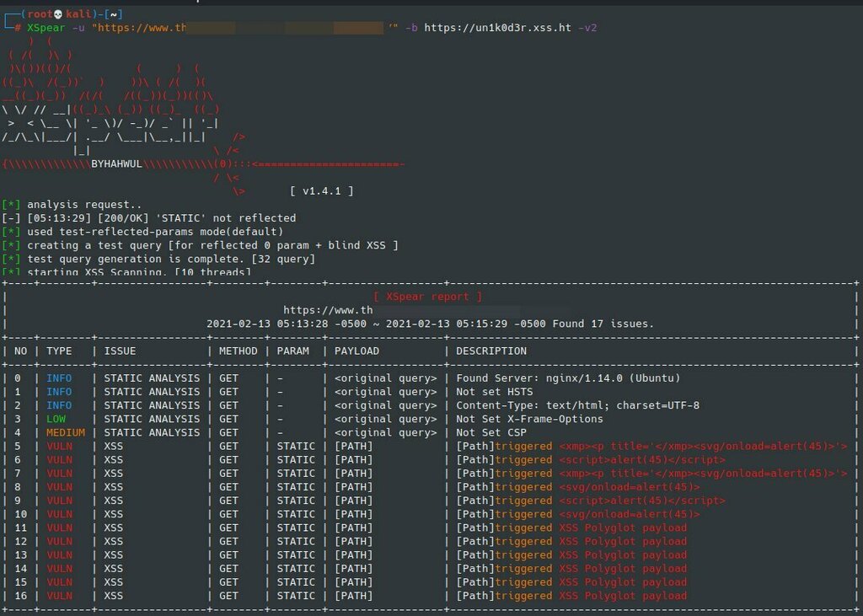Click the MEDIUM type in row 4
Viewport: 863px width, 616px height.
click(x=66, y=432)
